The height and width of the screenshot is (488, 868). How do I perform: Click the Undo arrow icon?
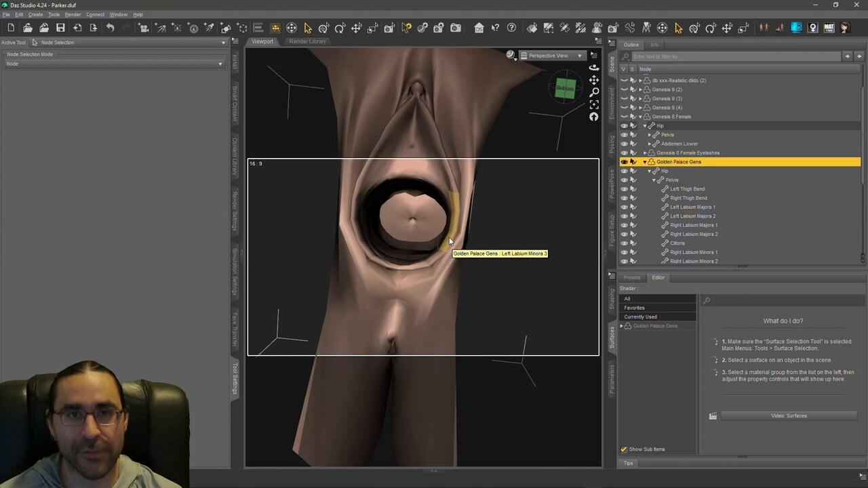110,28
